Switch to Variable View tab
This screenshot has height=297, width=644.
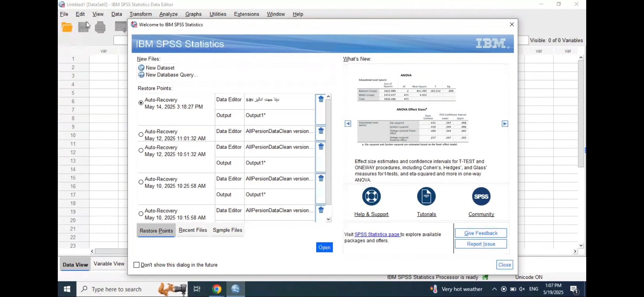(x=109, y=264)
